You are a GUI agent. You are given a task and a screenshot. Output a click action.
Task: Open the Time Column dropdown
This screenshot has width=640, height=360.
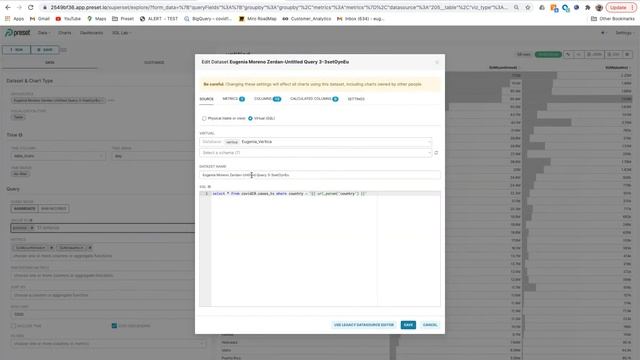point(58,156)
